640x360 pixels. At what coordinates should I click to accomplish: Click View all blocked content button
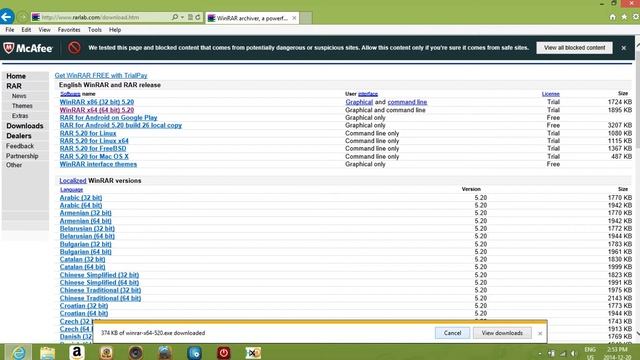[574, 48]
